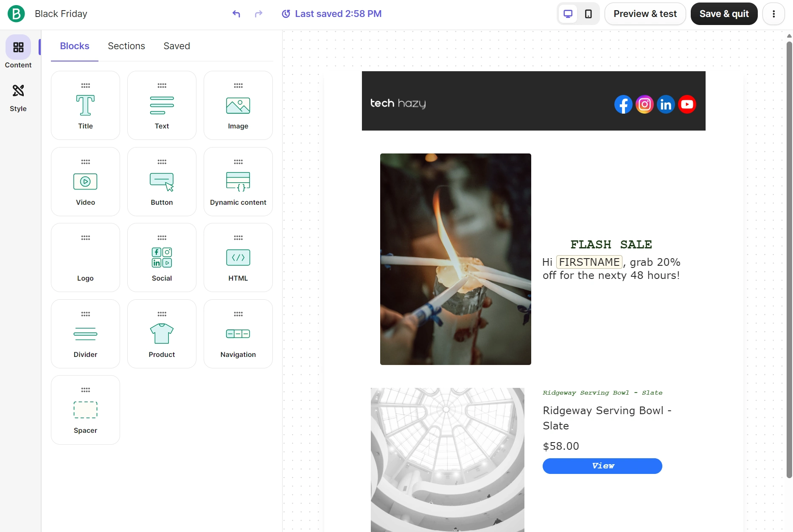The height and width of the screenshot is (532, 793).
Task: Click the $58.00 price text
Action: 561,446
